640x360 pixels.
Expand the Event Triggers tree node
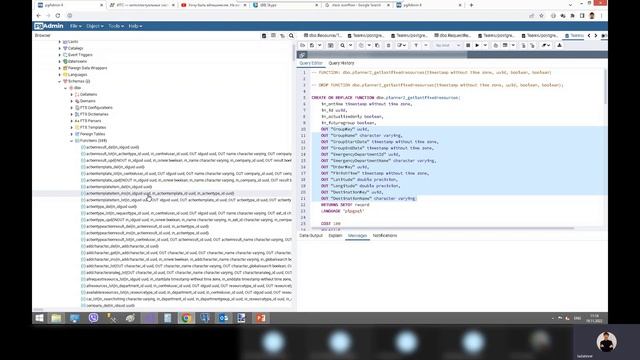[60, 55]
